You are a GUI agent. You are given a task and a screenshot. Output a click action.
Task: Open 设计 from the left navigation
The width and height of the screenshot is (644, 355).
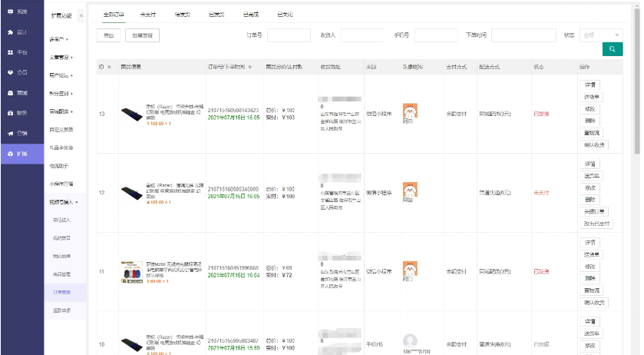[18, 32]
